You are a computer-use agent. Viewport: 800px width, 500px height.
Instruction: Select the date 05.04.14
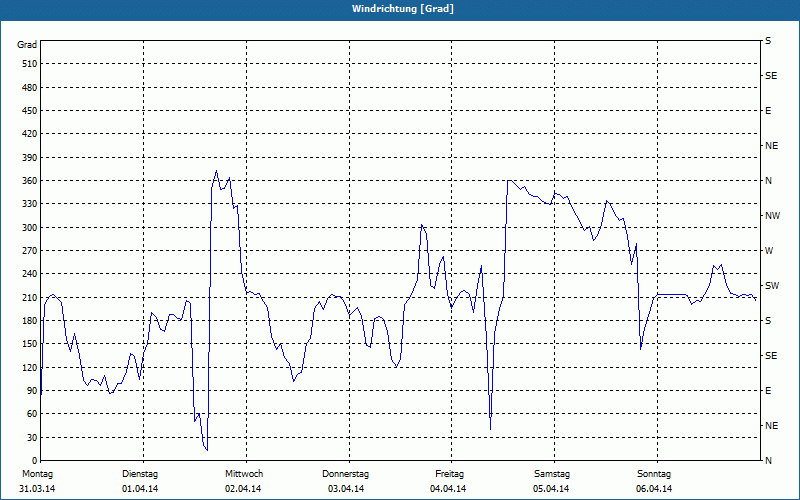point(551,489)
